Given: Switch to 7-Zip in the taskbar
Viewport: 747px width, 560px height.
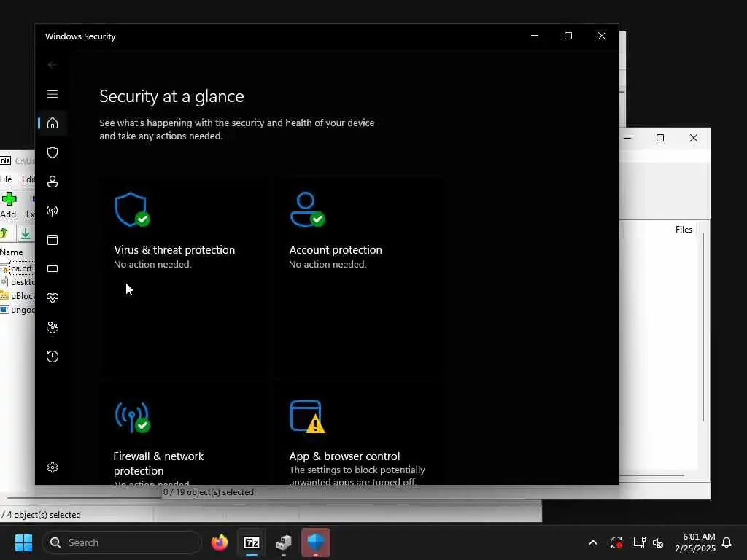Looking at the screenshot, I should (x=252, y=542).
